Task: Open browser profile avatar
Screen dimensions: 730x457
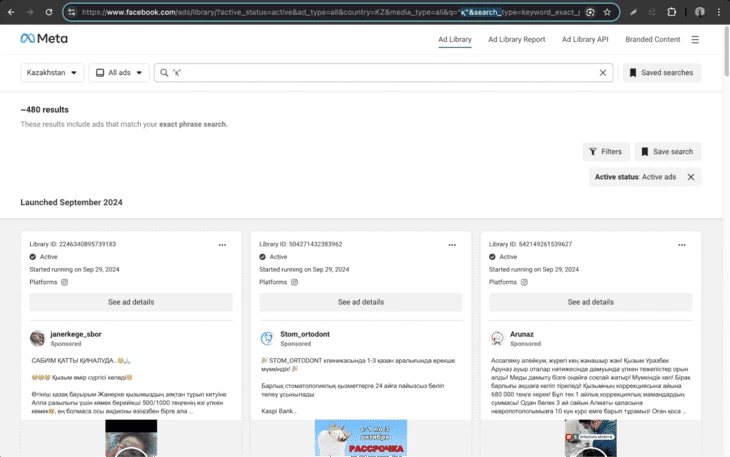Action: 700,12
